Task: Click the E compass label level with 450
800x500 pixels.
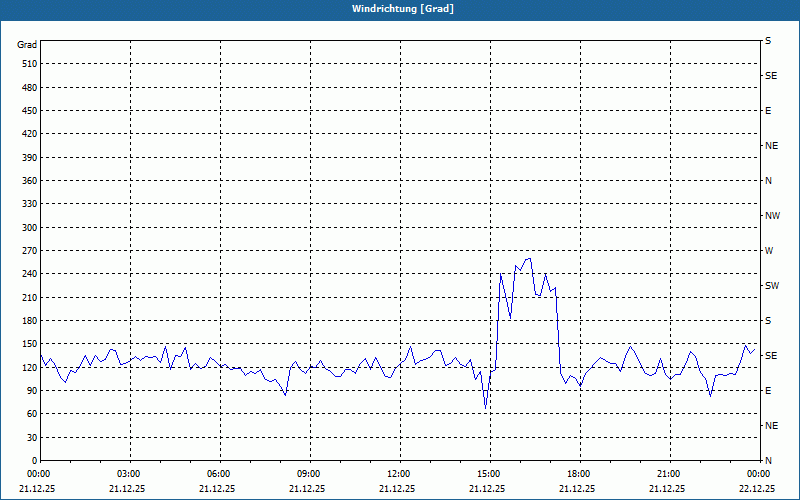Action: [768, 111]
